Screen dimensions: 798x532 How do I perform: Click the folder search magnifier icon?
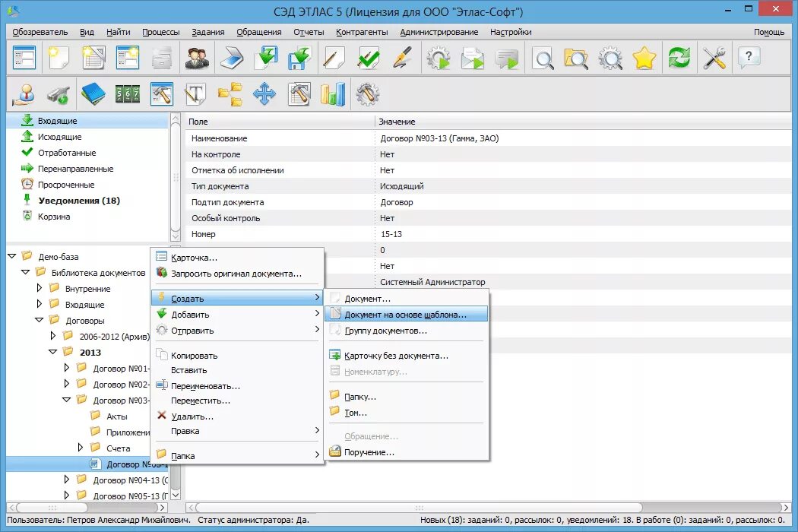[576, 58]
